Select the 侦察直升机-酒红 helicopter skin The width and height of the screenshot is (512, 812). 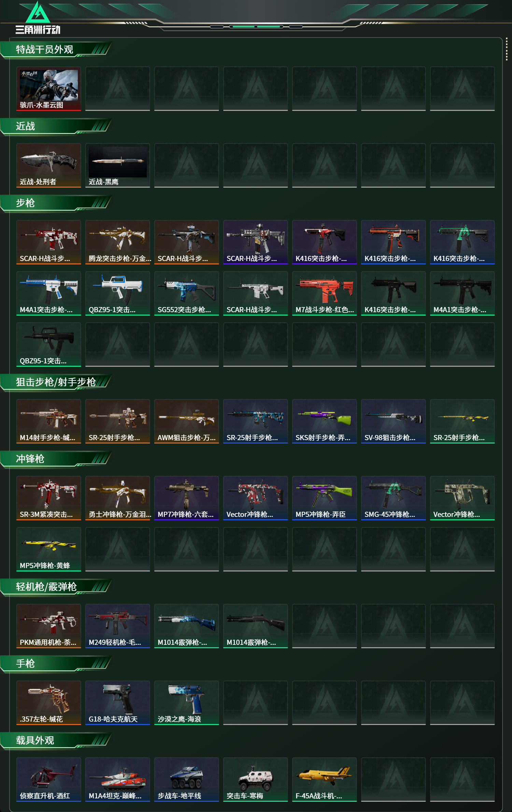[49, 780]
